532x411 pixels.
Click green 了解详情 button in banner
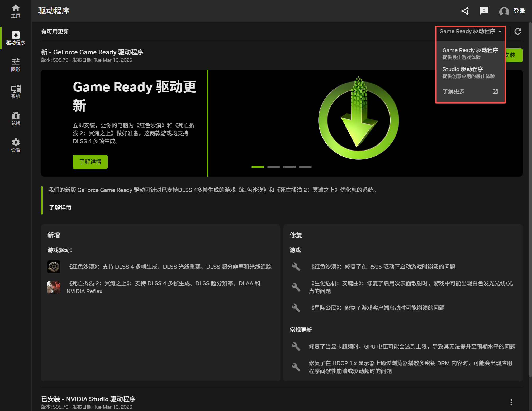tap(90, 162)
